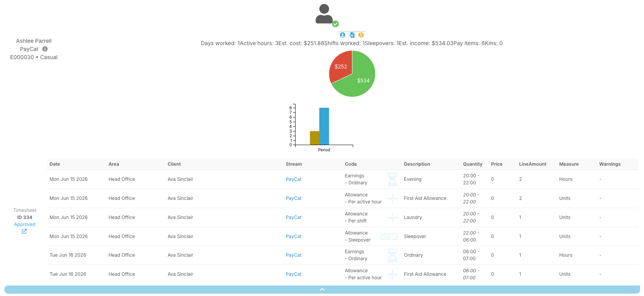Open timesheet 334 external link icon
This screenshot has width=644, height=296.
(24, 231)
